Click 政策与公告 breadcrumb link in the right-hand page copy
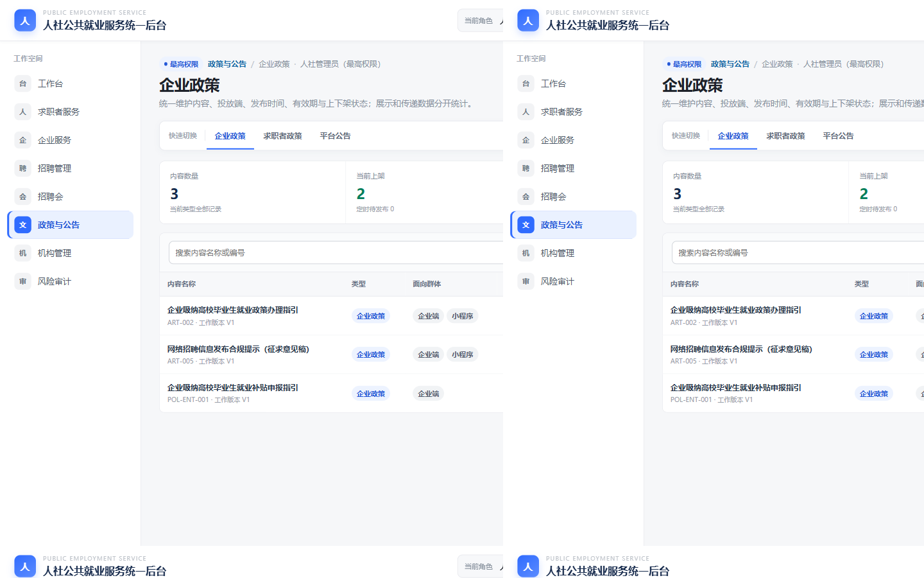The height and width of the screenshot is (578, 924). coord(730,64)
